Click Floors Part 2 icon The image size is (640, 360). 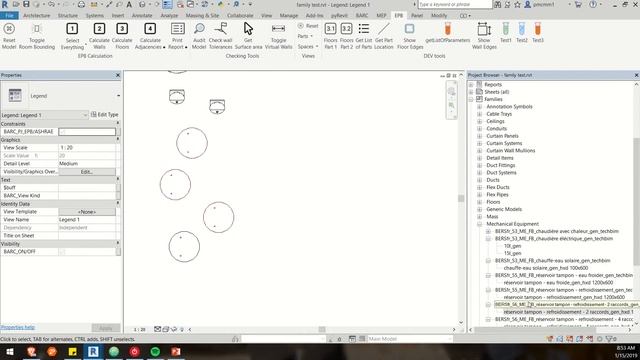click(347, 29)
